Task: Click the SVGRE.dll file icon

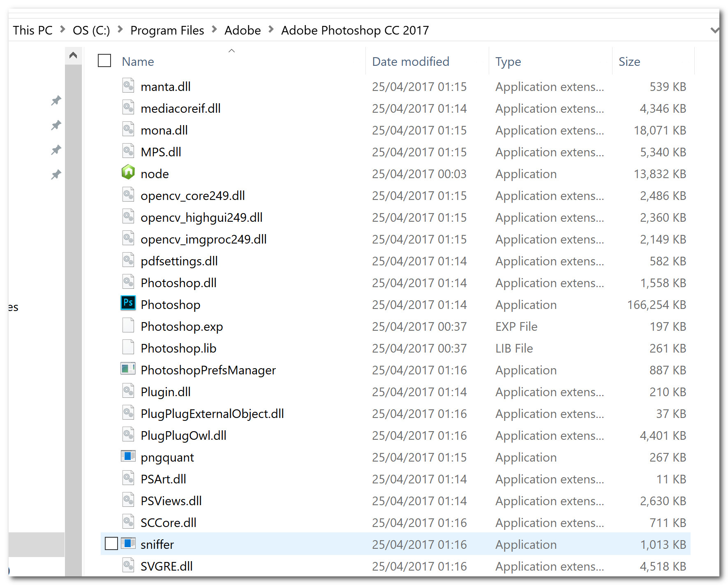Action: click(128, 565)
